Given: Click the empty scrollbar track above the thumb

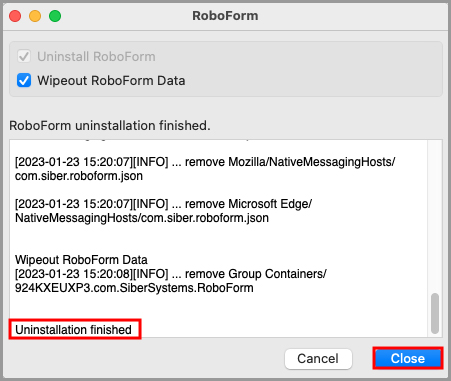Looking at the screenshot, I should (x=435, y=217).
